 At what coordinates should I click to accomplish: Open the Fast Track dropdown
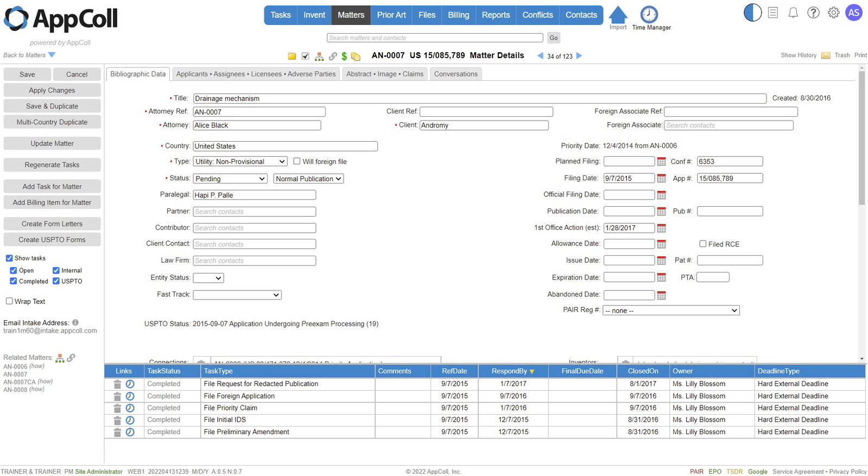click(x=237, y=295)
